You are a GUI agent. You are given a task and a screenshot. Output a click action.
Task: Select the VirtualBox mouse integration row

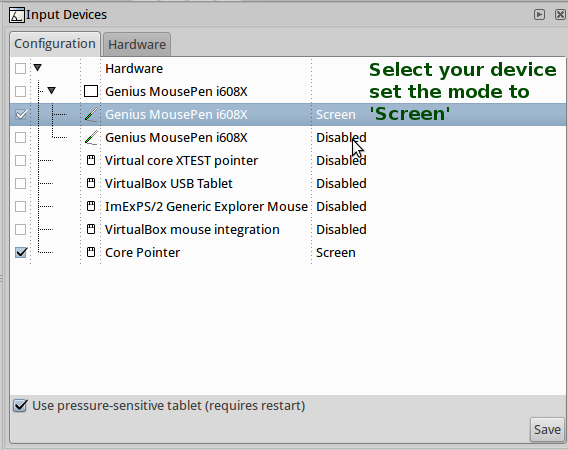tap(288, 229)
